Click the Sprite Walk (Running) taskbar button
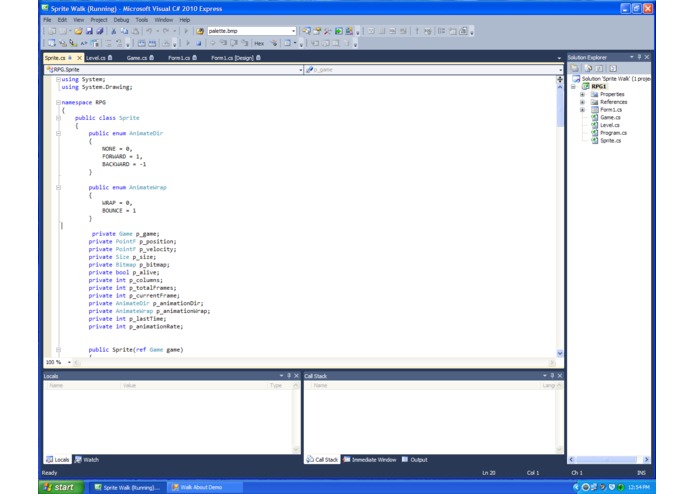Viewport: 695px width, 494px height. click(x=129, y=487)
